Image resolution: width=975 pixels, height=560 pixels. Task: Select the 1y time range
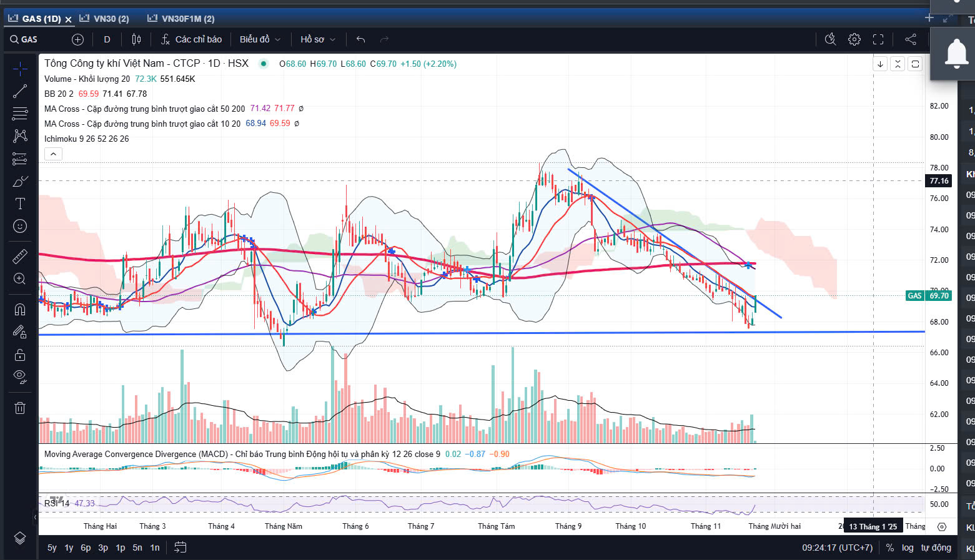(x=69, y=548)
